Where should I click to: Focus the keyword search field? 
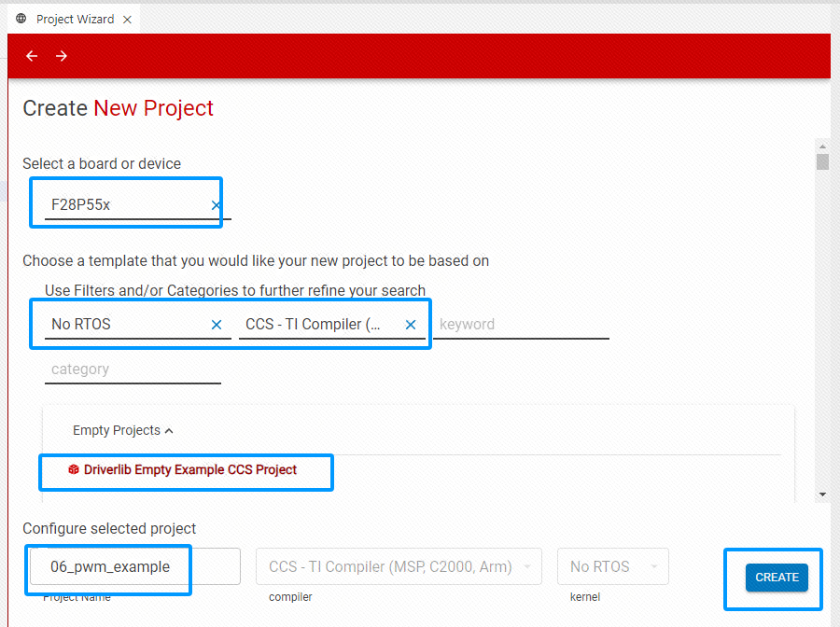pyautogui.click(x=521, y=325)
